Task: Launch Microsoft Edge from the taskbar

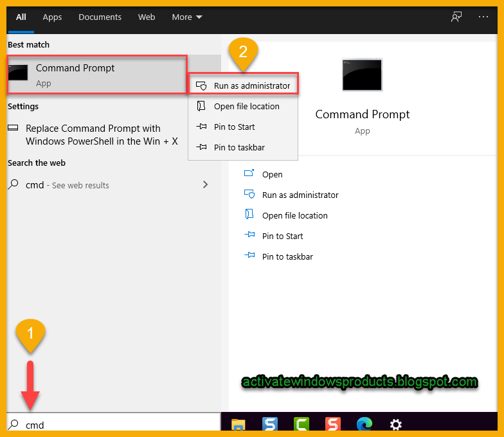Action: tap(364, 424)
